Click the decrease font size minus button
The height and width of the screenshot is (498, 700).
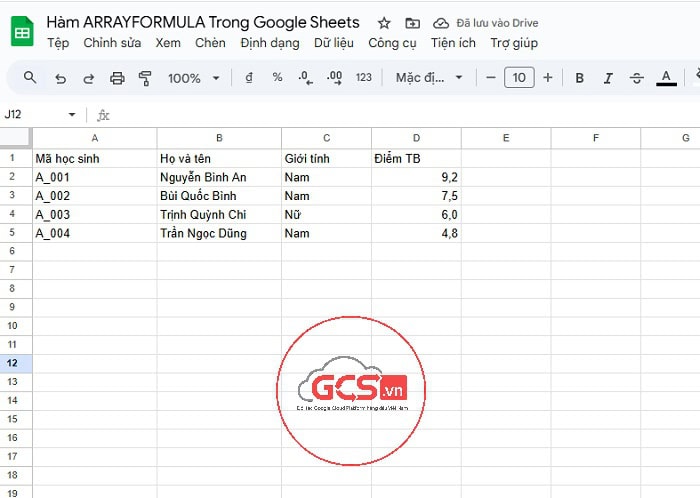tap(490, 78)
